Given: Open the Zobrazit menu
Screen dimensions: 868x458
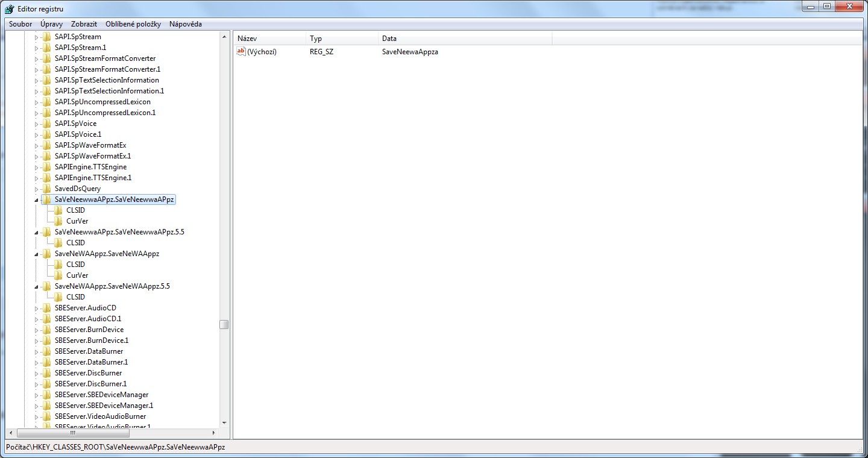Looking at the screenshot, I should [84, 24].
